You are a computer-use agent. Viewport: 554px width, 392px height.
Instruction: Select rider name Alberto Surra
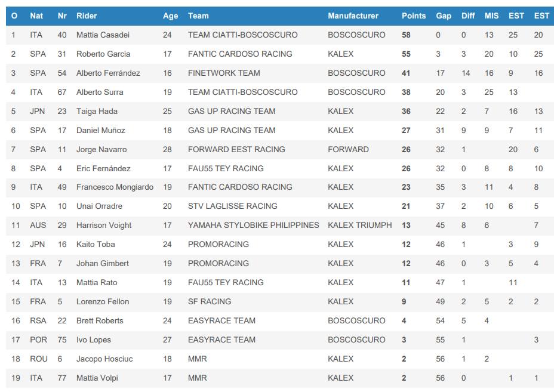pyautogui.click(x=100, y=92)
